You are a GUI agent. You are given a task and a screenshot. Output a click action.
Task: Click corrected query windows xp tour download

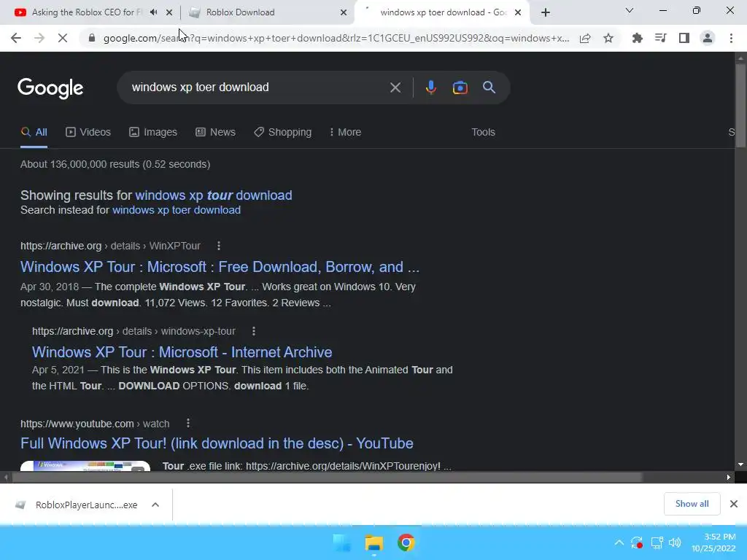tap(214, 195)
